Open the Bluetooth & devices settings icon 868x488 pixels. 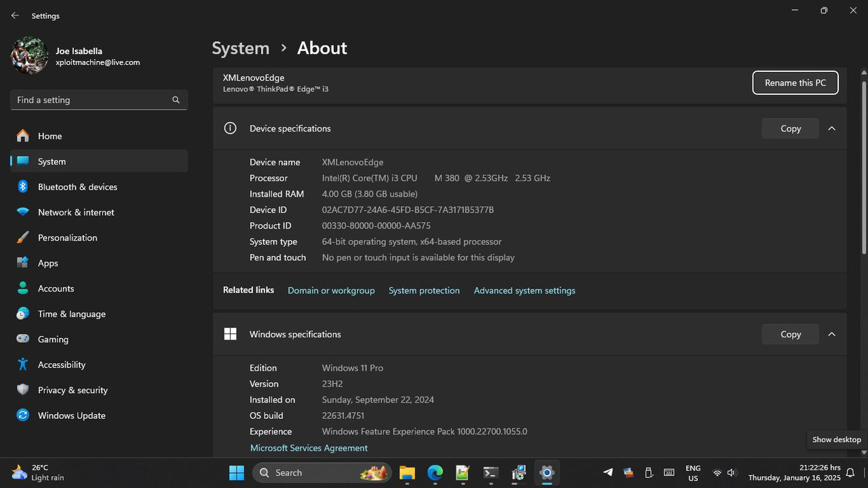tap(23, 187)
